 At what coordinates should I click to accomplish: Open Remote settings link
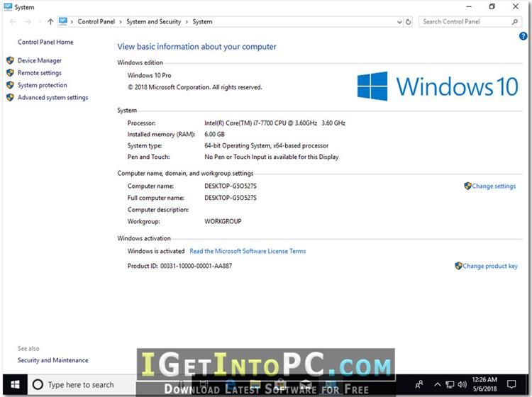pyautogui.click(x=39, y=72)
